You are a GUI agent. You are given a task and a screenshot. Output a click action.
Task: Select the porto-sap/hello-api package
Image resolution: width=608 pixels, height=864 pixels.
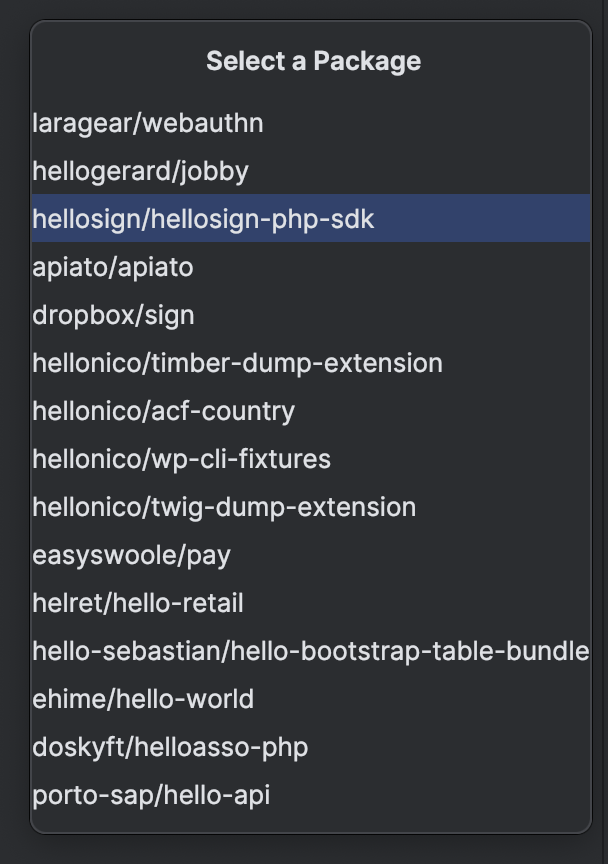(x=151, y=795)
